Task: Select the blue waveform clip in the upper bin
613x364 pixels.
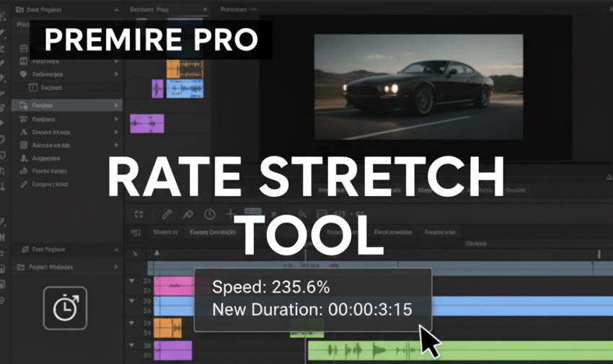Action: coord(185,89)
